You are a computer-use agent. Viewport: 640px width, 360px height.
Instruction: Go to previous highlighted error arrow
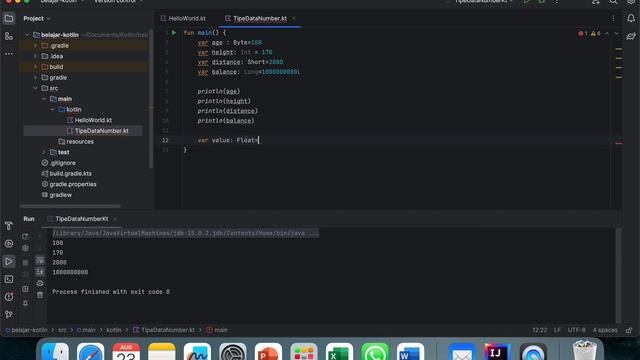607,33
